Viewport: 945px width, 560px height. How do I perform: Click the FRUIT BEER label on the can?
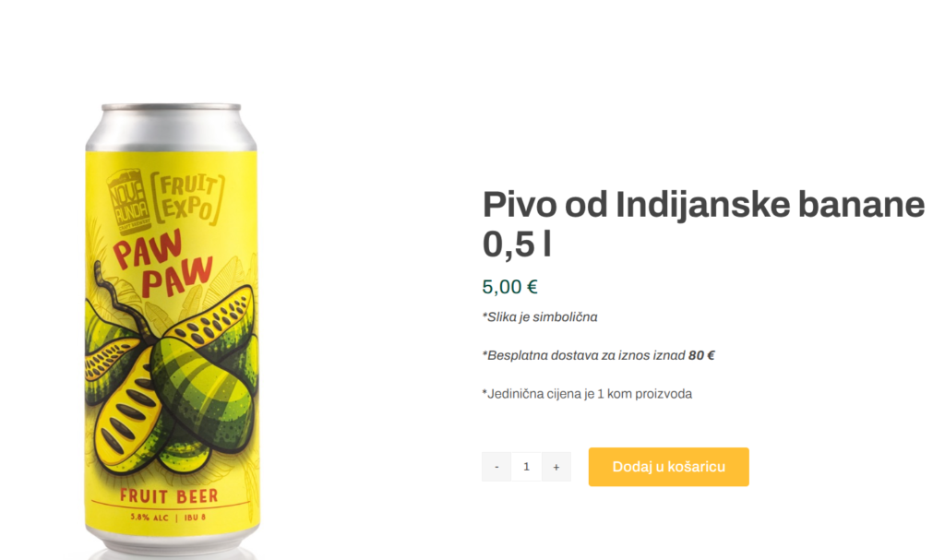169,496
